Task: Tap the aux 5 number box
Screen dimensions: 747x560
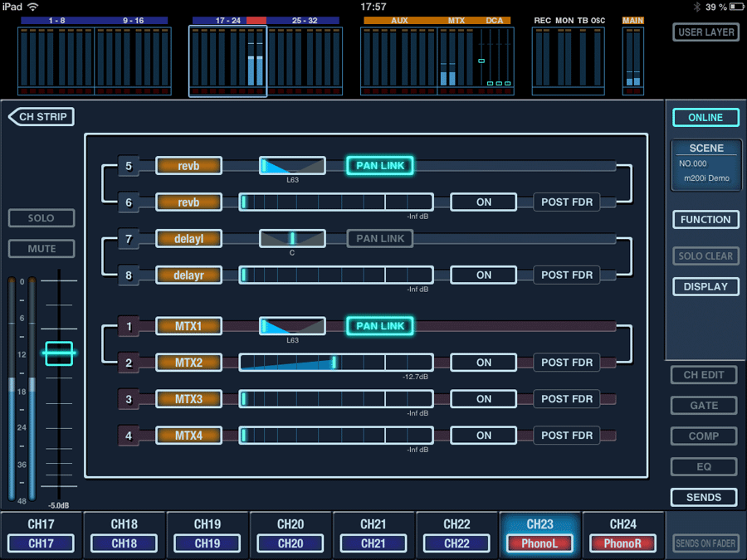Action: tap(129, 166)
